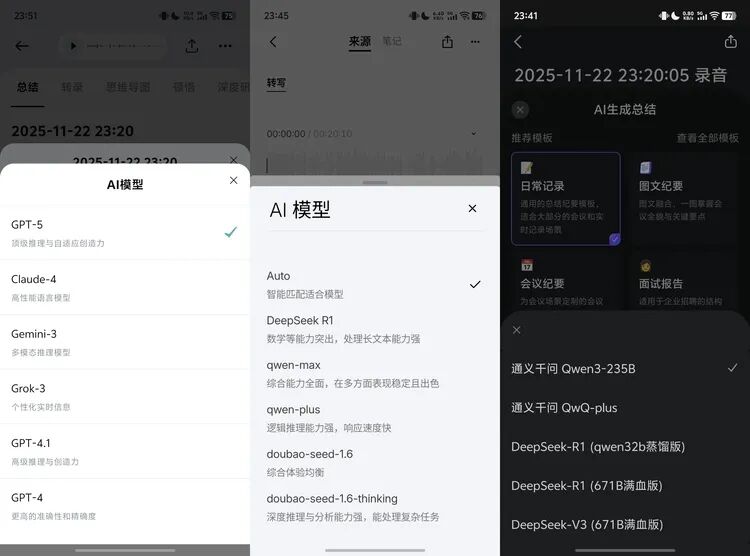Select the 日常记录 template card
750x556 pixels.
click(566, 199)
